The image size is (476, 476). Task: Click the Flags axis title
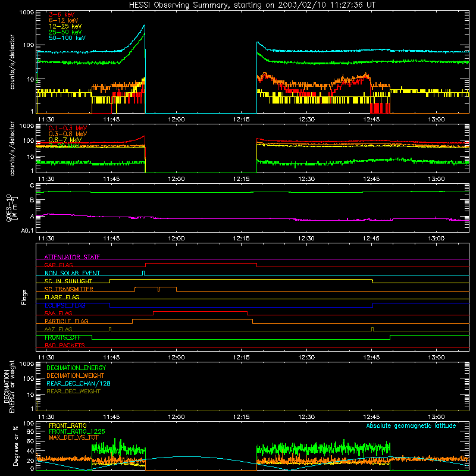(24, 297)
